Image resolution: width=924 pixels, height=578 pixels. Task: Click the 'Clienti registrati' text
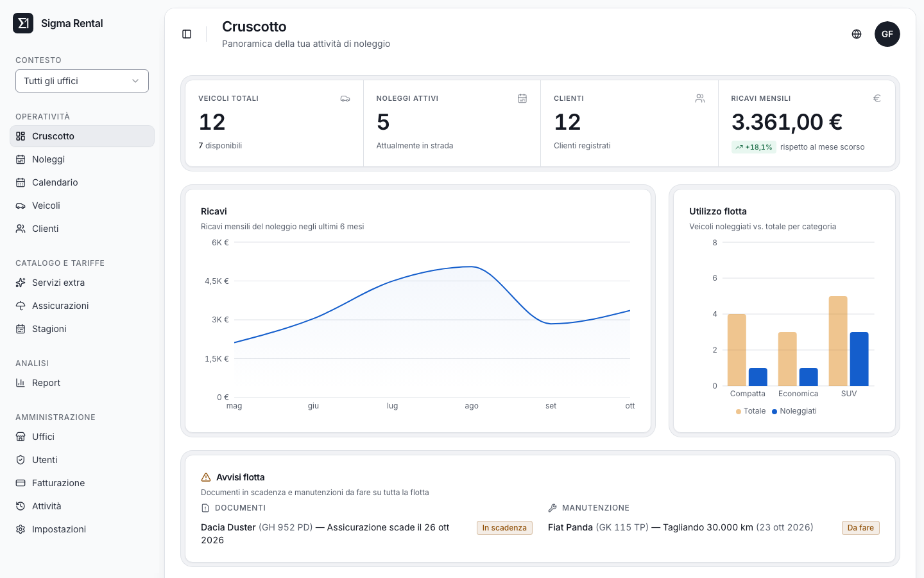pyautogui.click(x=582, y=146)
